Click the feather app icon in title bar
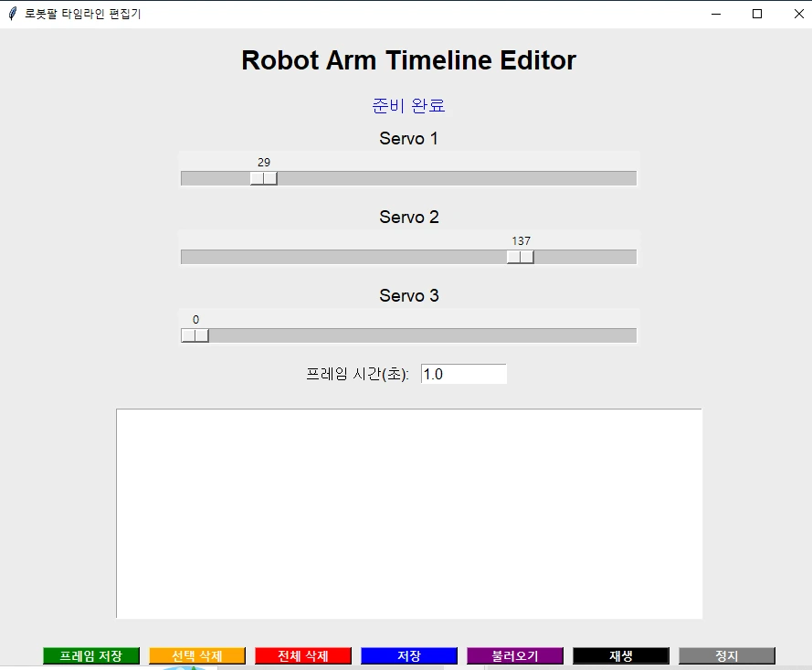The height and width of the screenshot is (670, 812). tap(13, 14)
